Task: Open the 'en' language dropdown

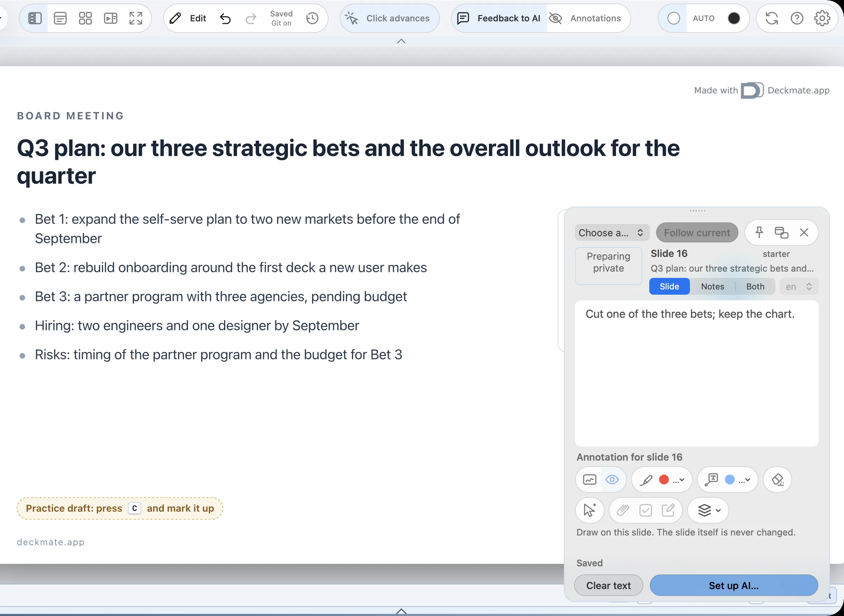Action: (799, 286)
